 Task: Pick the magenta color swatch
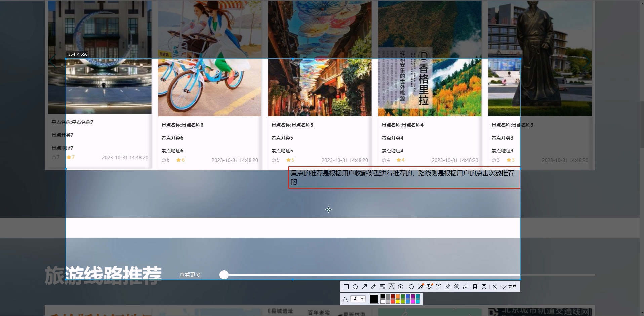tap(413, 301)
